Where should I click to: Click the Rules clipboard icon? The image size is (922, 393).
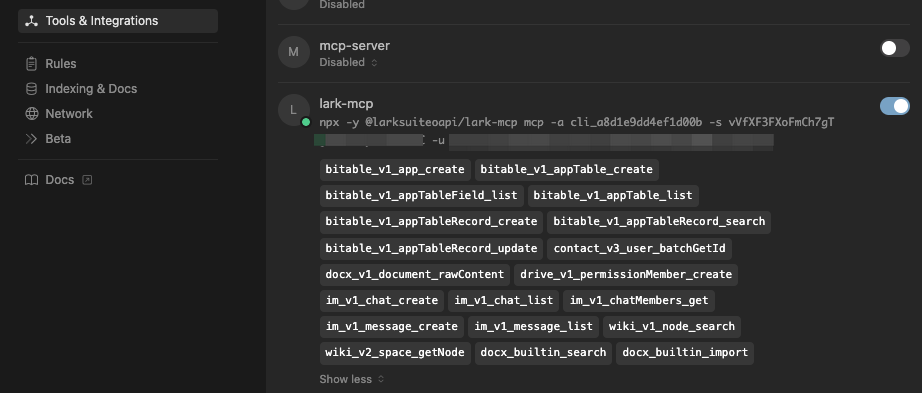coord(31,64)
